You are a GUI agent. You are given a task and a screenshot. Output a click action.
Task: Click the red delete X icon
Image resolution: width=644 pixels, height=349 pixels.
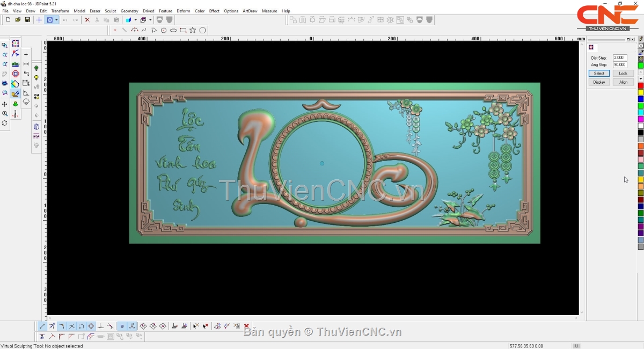pos(87,20)
